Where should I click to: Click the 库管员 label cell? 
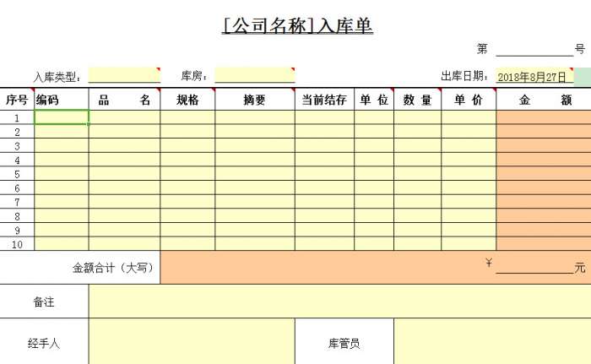(344, 341)
